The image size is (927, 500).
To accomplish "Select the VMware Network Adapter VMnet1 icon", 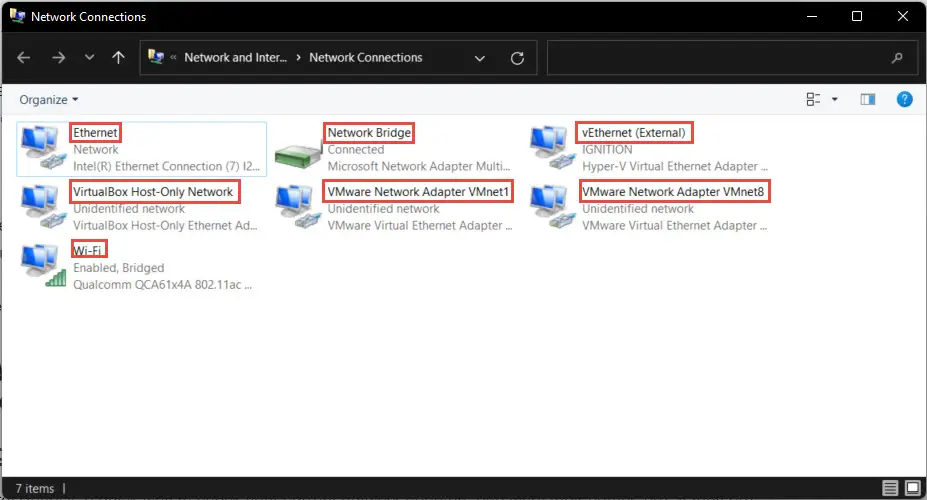I will [298, 207].
